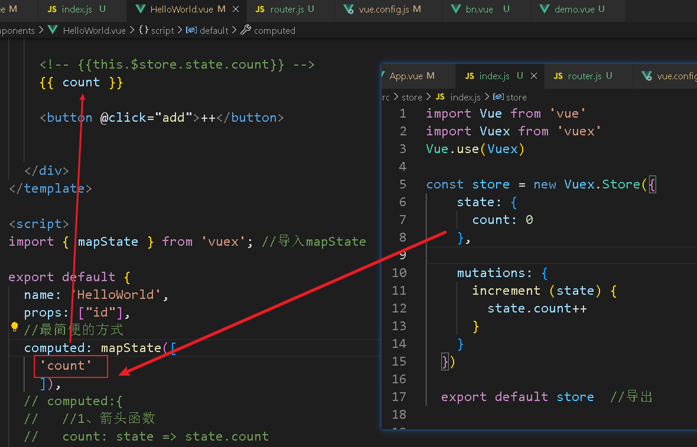Click the Vue icon on the vue.config.js tab
This screenshot has height=447, width=697.
(x=349, y=9)
